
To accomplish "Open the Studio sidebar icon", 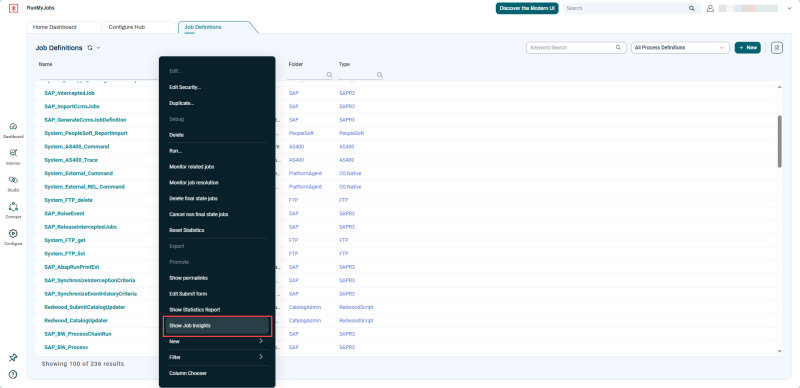I will pos(13,180).
